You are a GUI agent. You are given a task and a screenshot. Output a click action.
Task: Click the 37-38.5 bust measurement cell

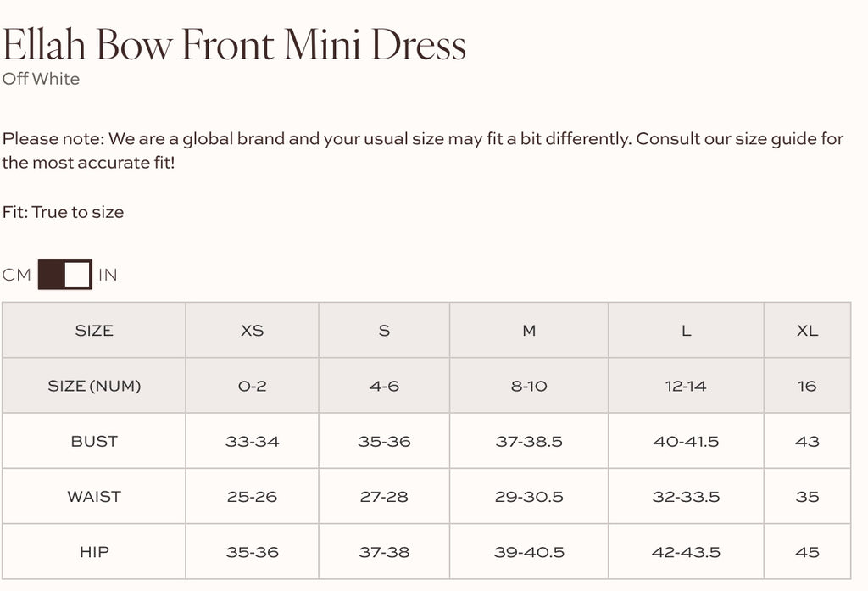pyautogui.click(x=528, y=440)
